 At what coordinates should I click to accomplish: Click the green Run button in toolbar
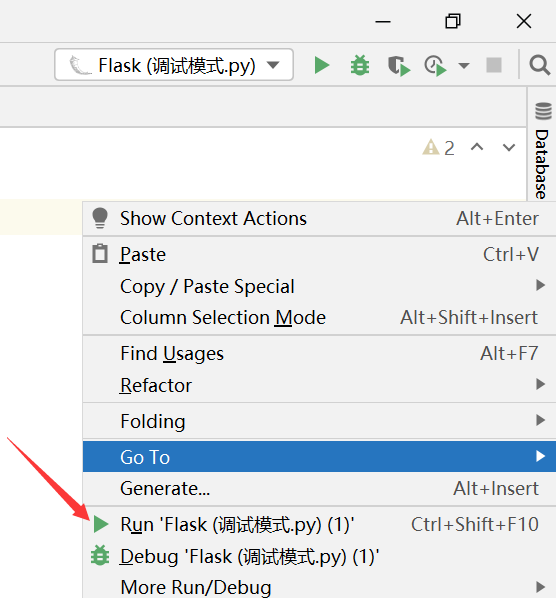click(321, 65)
